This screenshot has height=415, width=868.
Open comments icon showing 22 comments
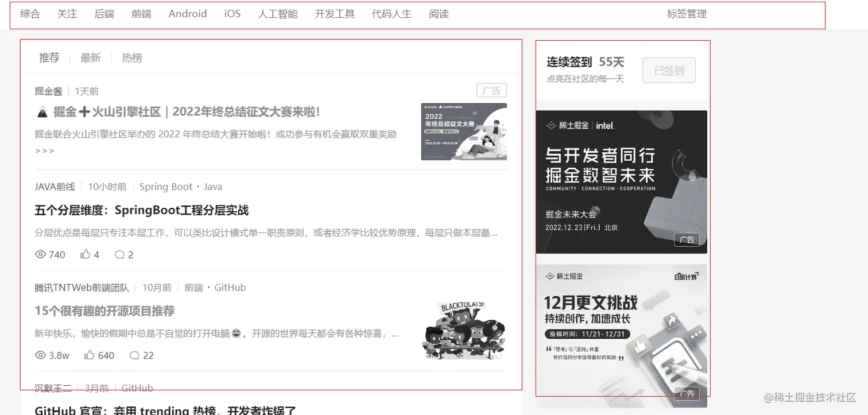point(134,355)
